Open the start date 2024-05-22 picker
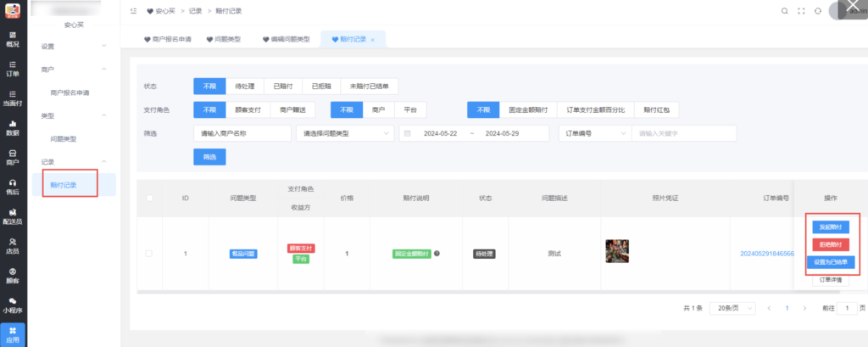868x347 pixels. pos(441,133)
